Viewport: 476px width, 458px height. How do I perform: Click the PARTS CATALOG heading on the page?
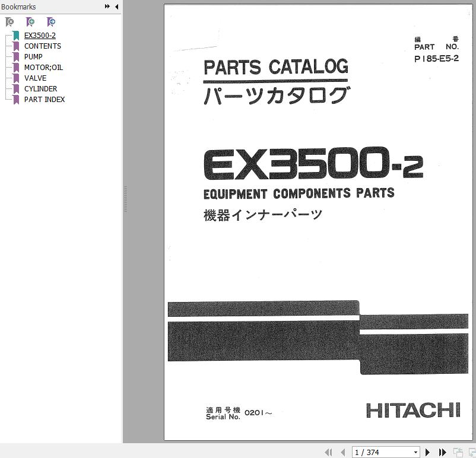[276, 67]
